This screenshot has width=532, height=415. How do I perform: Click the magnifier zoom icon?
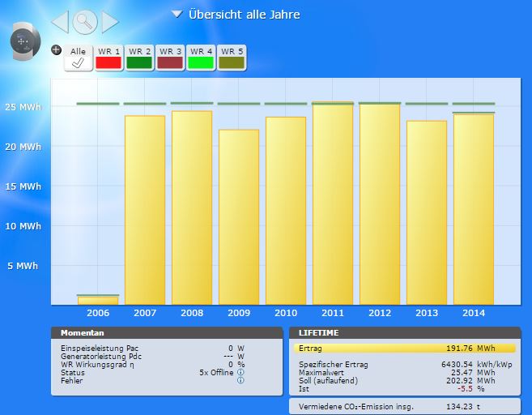point(85,22)
